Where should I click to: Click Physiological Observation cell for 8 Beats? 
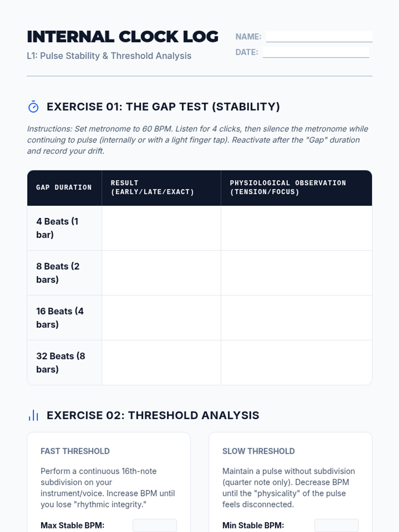297,273
